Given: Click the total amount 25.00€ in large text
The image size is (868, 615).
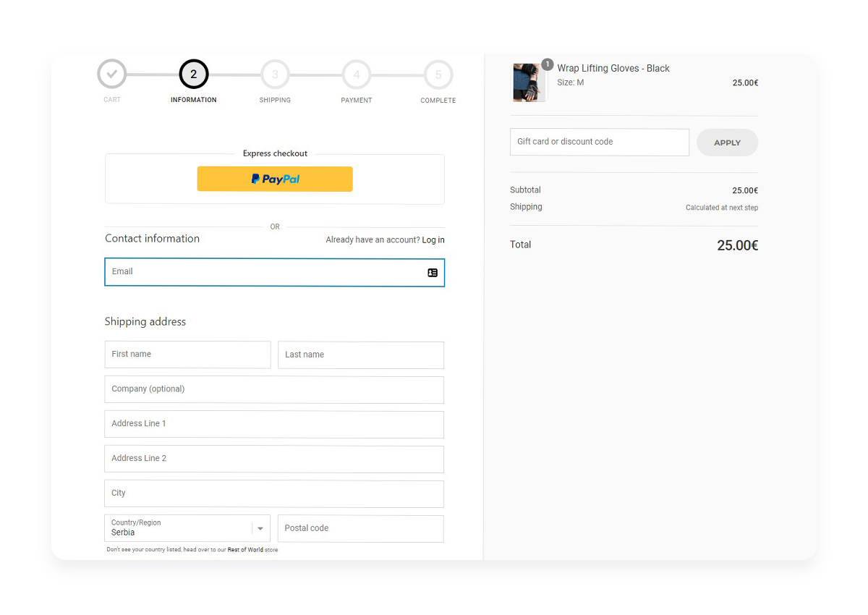Looking at the screenshot, I should point(738,245).
